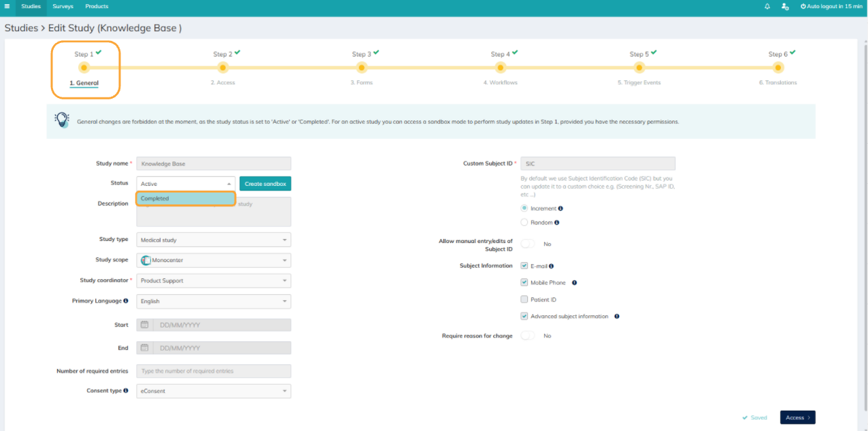
Task: Click the Create sandbox button
Action: coord(265,184)
